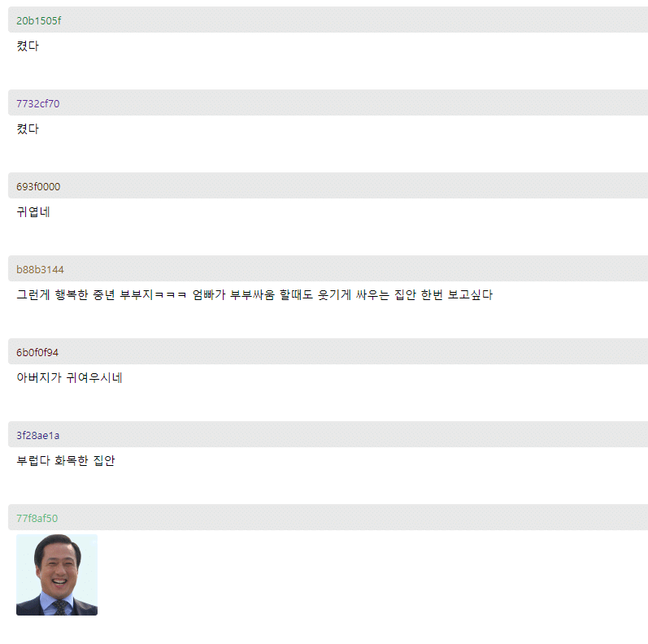This screenshot has height=644, width=648.
Task: Click the gray header bar of 3f28ae1a
Action: point(328,434)
